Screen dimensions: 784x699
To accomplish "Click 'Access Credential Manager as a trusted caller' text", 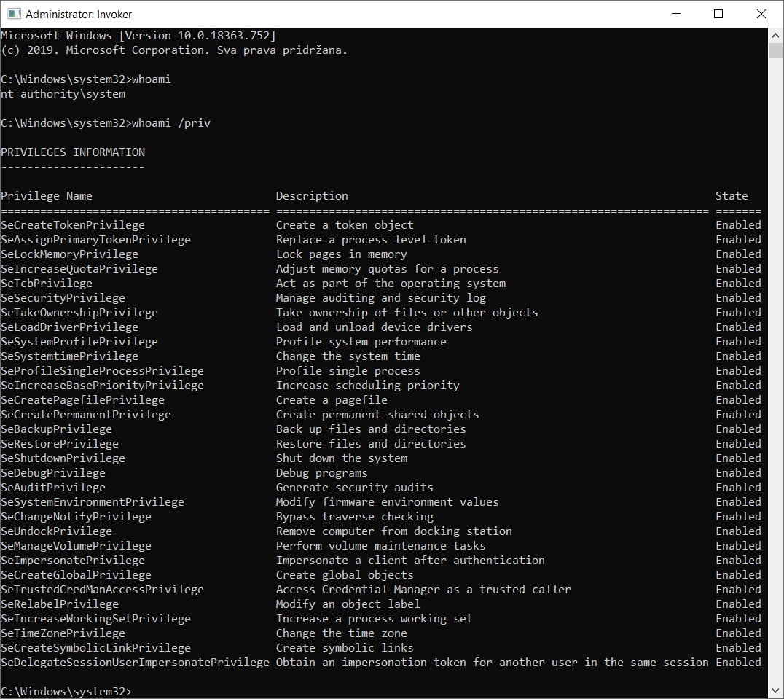I will point(423,590).
